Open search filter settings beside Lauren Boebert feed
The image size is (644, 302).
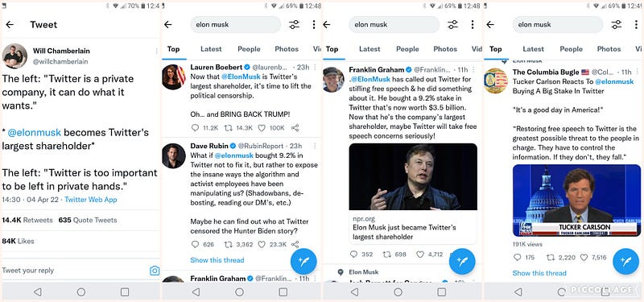(x=294, y=25)
